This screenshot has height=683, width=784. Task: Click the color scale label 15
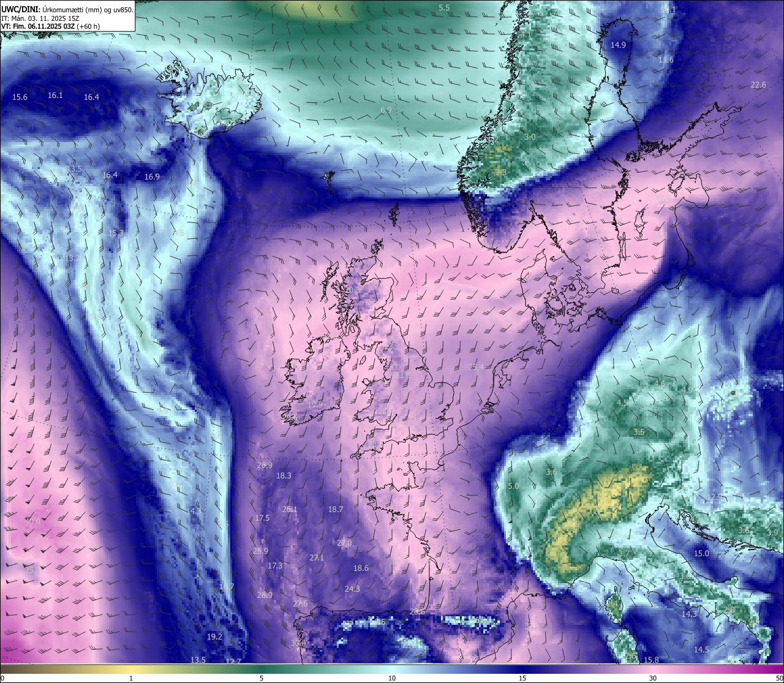[522, 678]
